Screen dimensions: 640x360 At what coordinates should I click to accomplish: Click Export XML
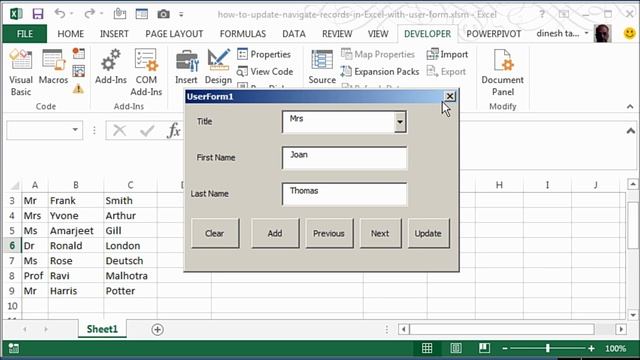pyautogui.click(x=446, y=71)
